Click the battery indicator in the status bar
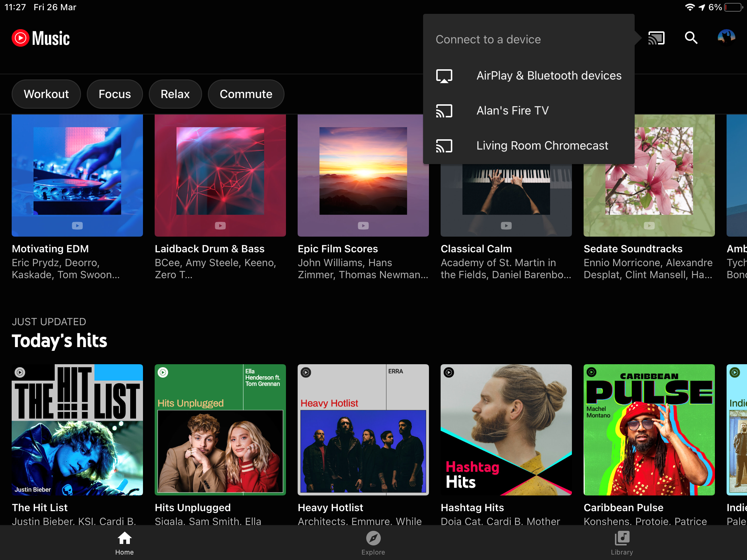The image size is (747, 560). click(x=733, y=7)
